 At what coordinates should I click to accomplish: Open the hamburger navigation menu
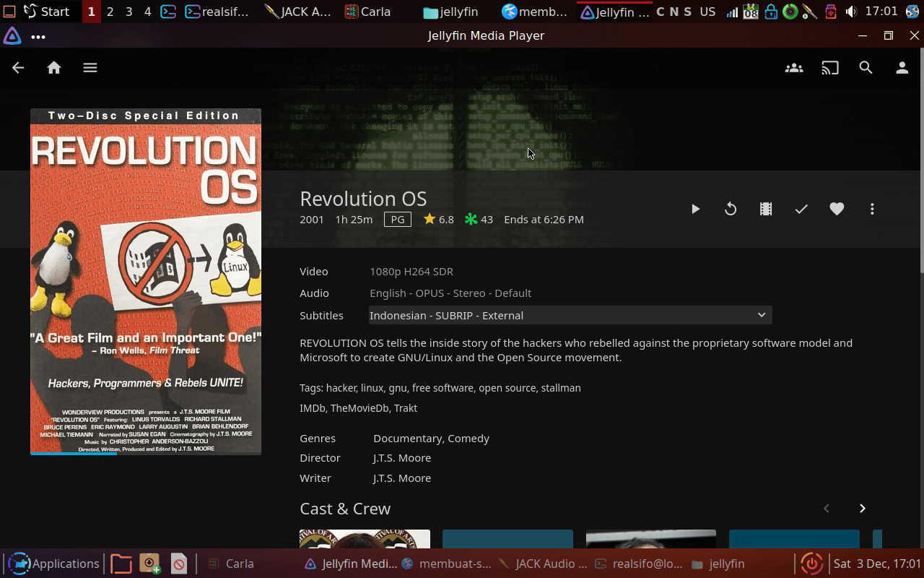[x=90, y=68]
